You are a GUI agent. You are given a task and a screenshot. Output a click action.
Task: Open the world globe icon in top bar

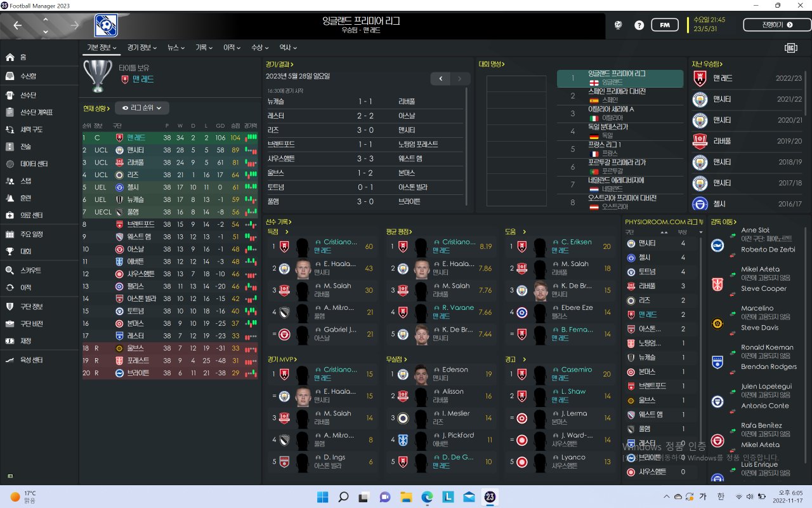[619, 25]
